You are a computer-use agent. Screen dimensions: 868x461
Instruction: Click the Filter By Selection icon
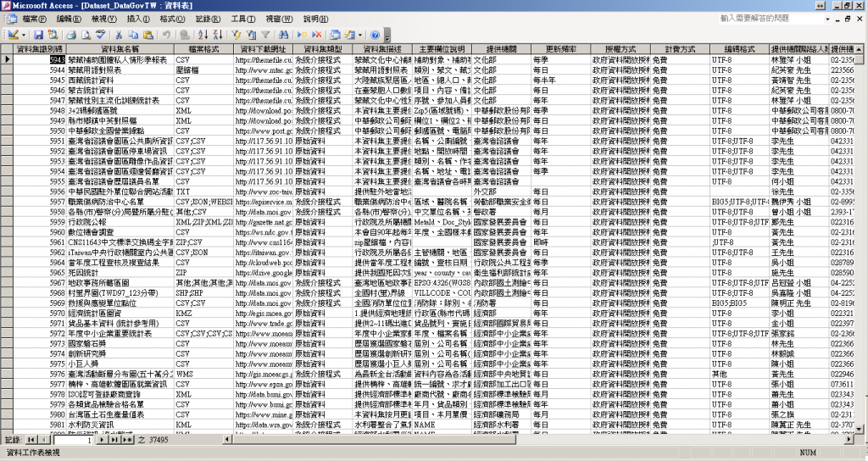pyautogui.click(x=236, y=35)
